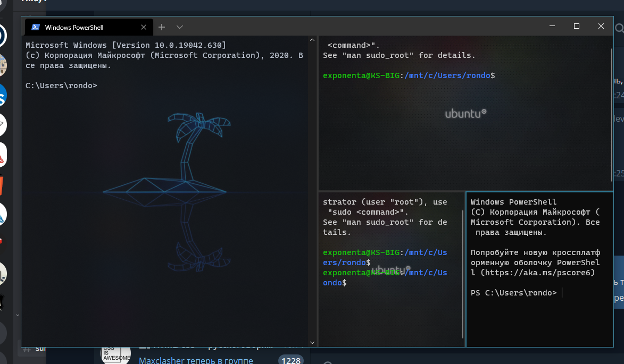The height and width of the screenshot is (364, 624).
Task: Click the scroll-down arrow of the cmd pane
Action: click(312, 343)
